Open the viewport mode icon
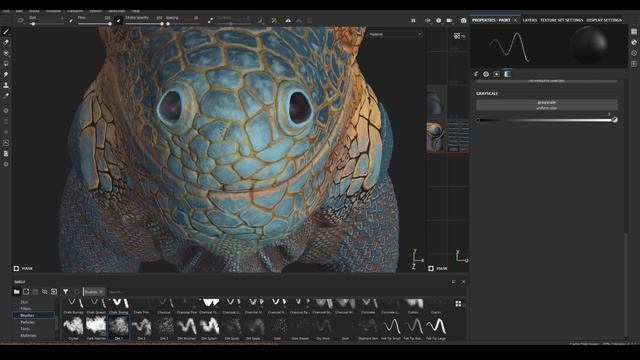Screen dimensions: 640x360 point(428,20)
